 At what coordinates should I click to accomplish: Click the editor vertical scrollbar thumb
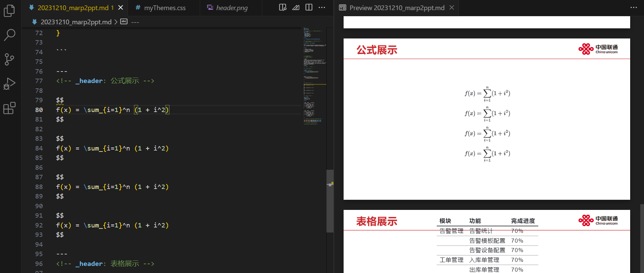point(330,201)
